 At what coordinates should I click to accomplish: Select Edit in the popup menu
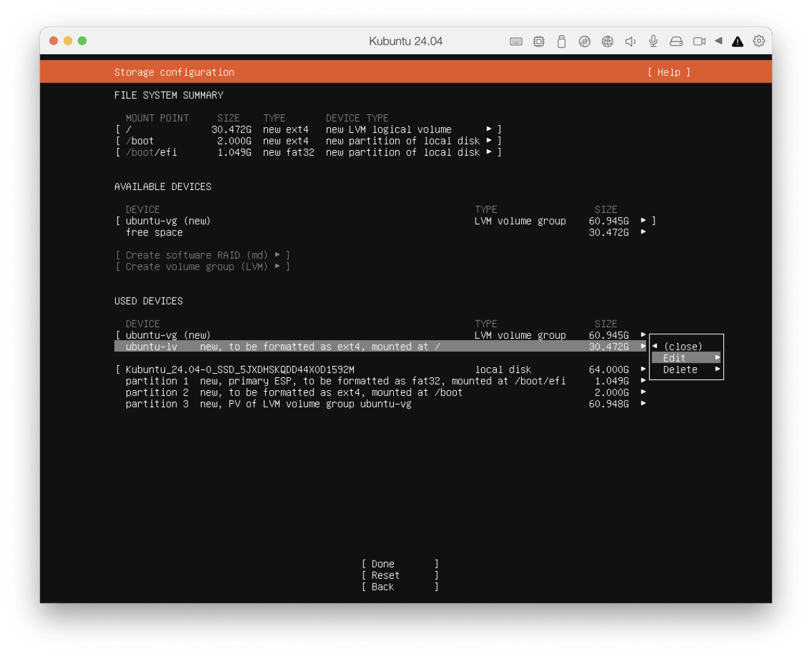[x=686, y=358]
